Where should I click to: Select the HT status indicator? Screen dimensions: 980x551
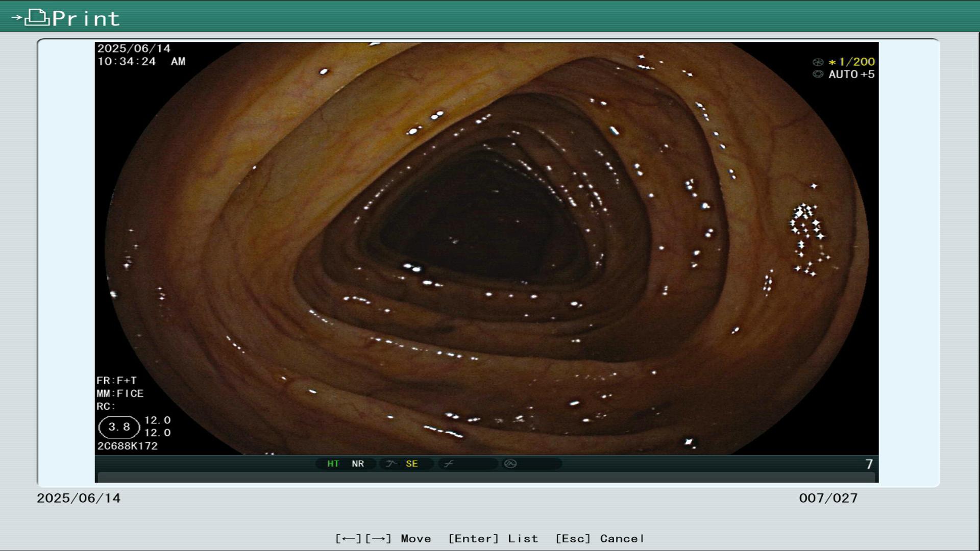(333, 464)
